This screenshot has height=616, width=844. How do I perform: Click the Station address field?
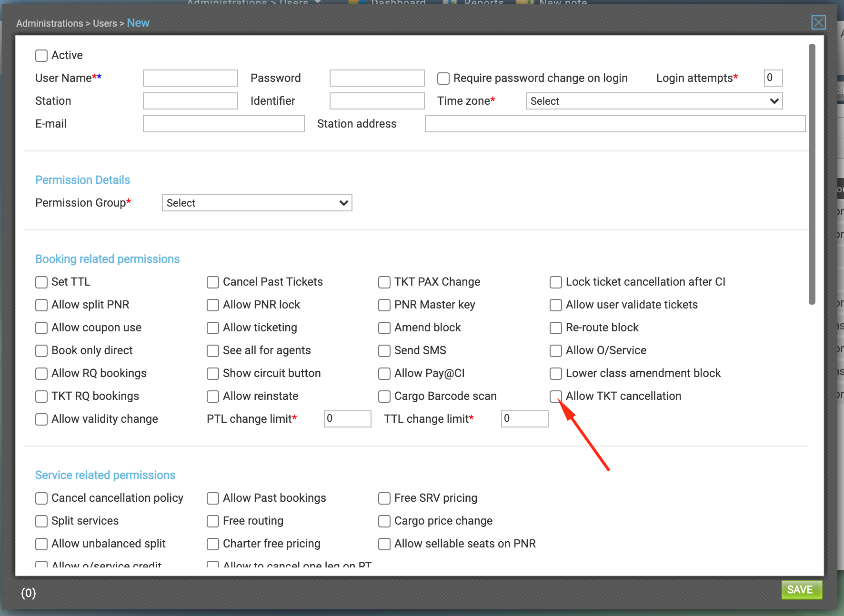tap(615, 124)
